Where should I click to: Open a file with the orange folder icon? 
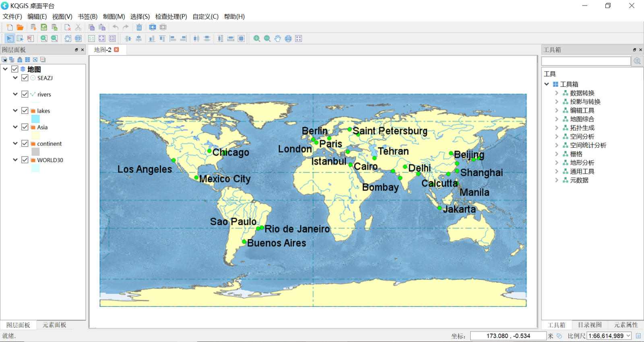20,27
